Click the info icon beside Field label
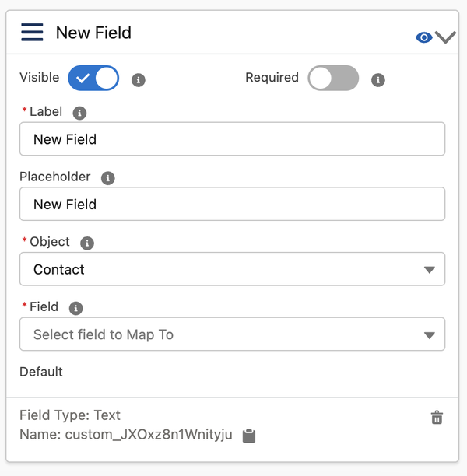 click(x=75, y=308)
